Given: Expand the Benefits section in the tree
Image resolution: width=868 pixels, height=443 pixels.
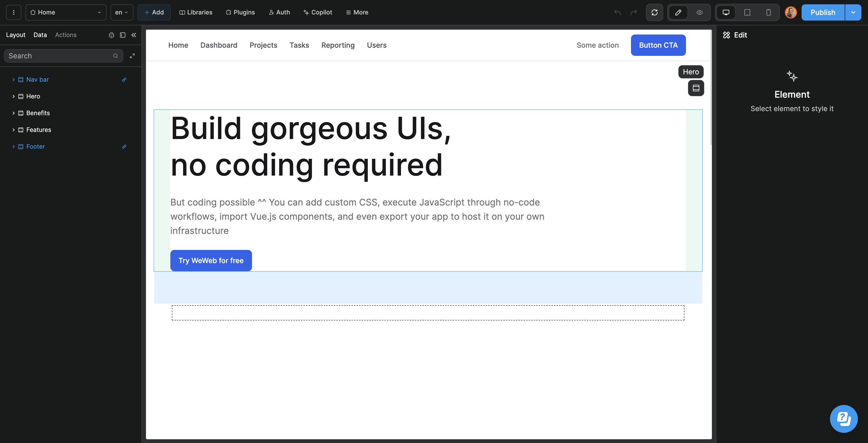Looking at the screenshot, I should coord(13,113).
